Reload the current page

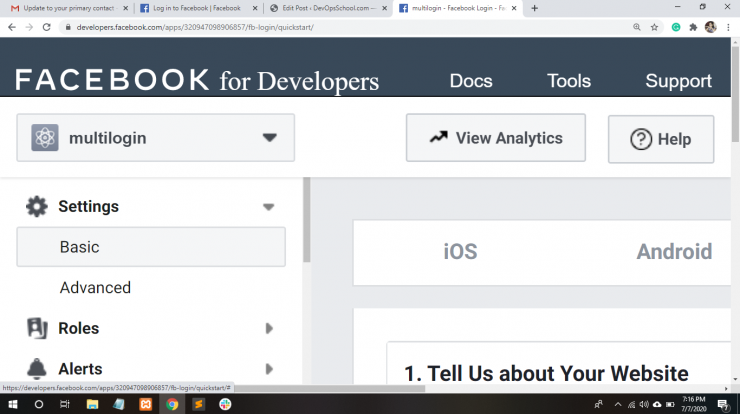click(x=46, y=27)
